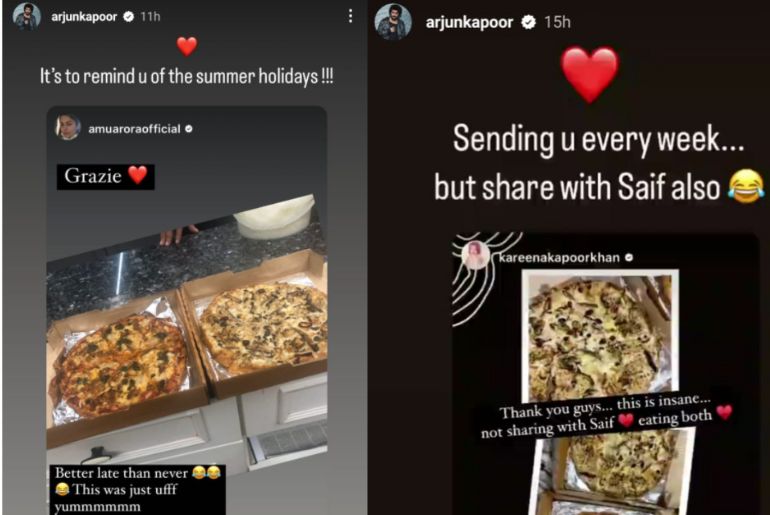This screenshot has width=770, height=515.
Task: Open arjunkapoor avatar on left story
Action: 27,17
